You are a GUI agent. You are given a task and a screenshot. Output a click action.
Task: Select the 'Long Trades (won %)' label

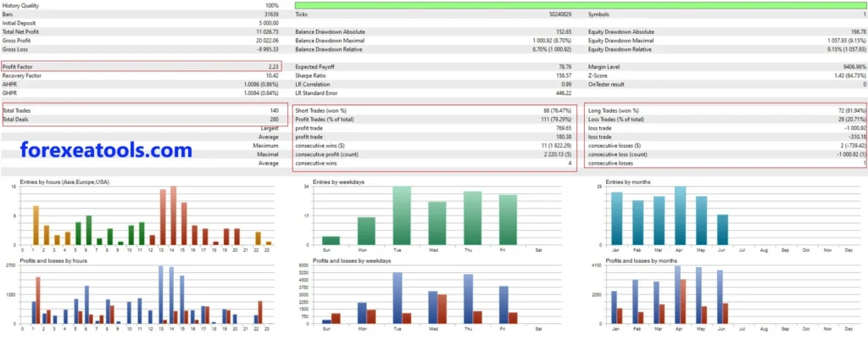(614, 111)
